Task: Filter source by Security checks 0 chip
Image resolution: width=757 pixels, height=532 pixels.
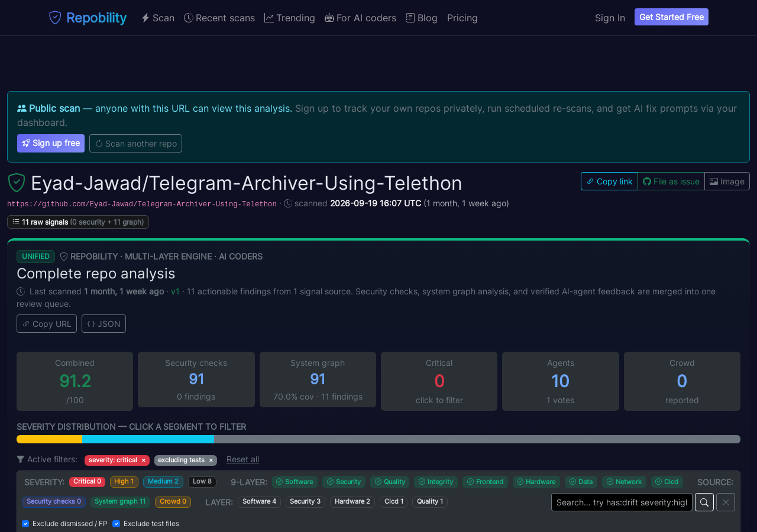Action: click(x=54, y=502)
